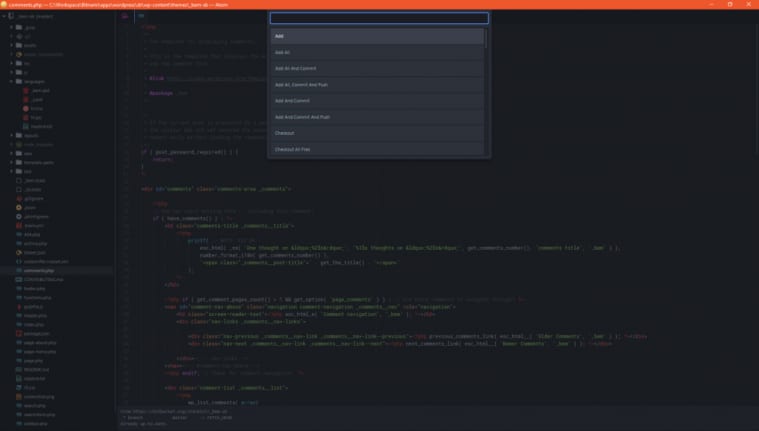
Task: Open page.php in the file tree
Action: tap(33, 361)
